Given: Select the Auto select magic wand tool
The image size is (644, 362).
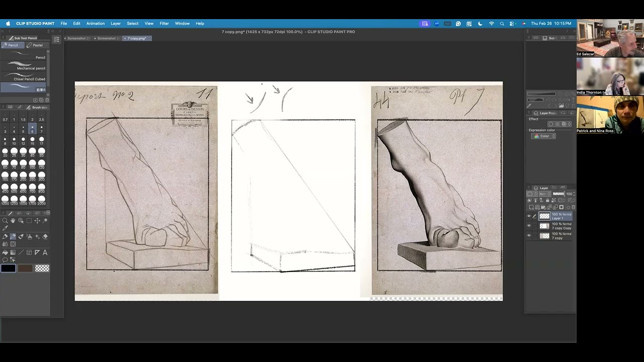Looking at the screenshot, I should 45,221.
